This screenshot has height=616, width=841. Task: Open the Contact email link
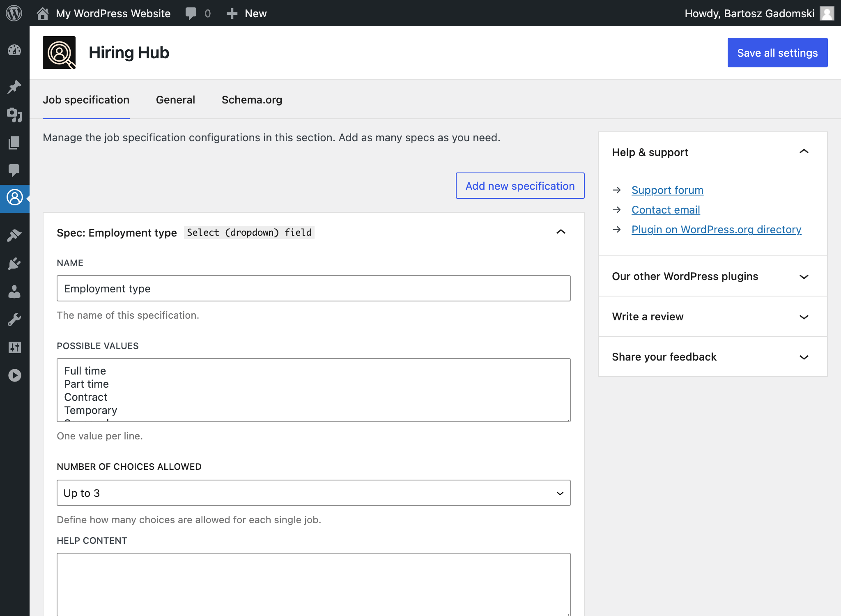point(666,210)
